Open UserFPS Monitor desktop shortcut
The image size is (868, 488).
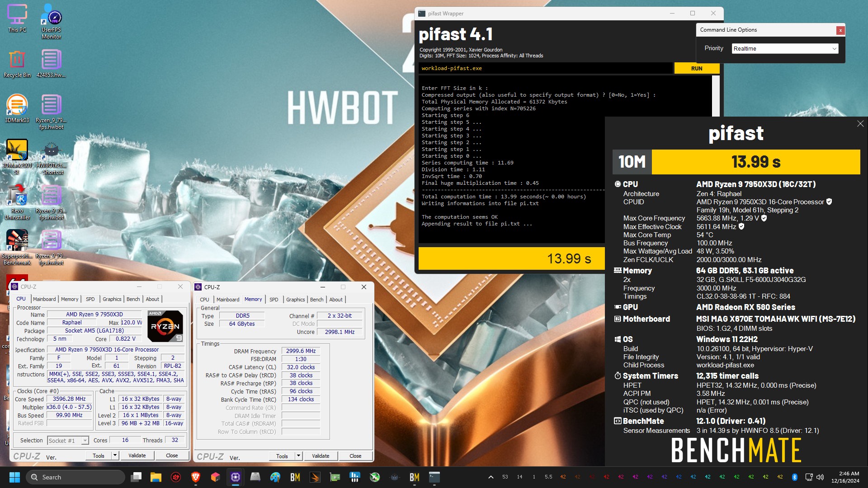(x=51, y=21)
